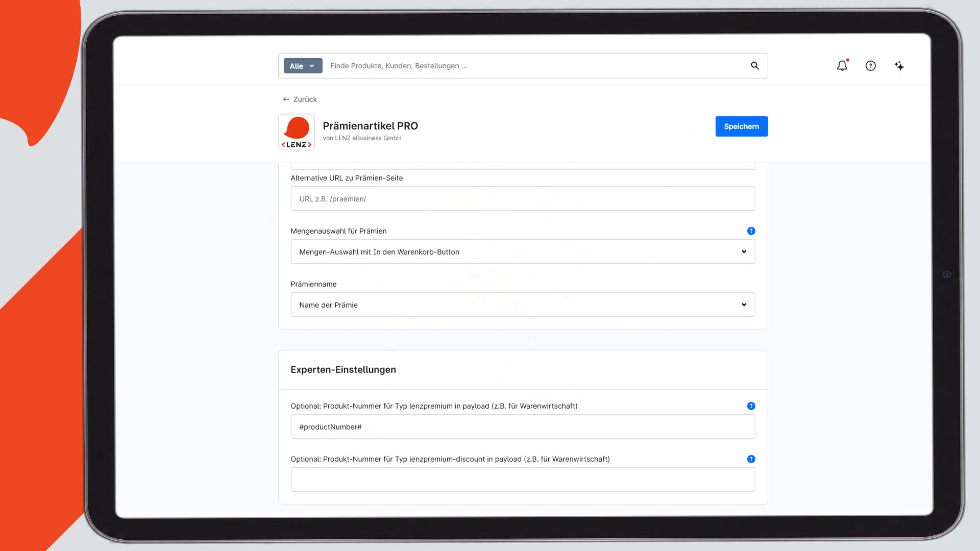Show help for lenzpremium product number field
This screenshot has height=551, width=980.
coord(751,406)
